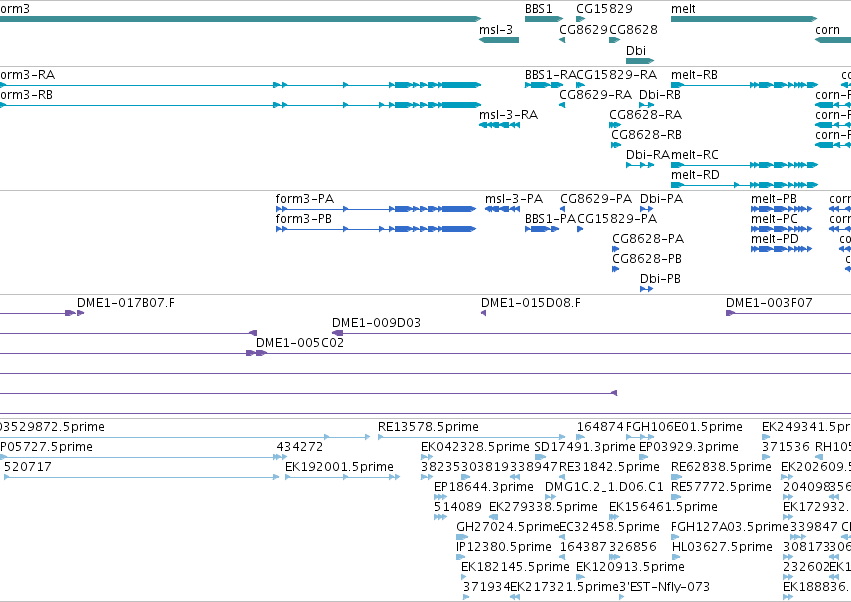
Task: Click the RE62838.5prime EST label
Action: 721,467
